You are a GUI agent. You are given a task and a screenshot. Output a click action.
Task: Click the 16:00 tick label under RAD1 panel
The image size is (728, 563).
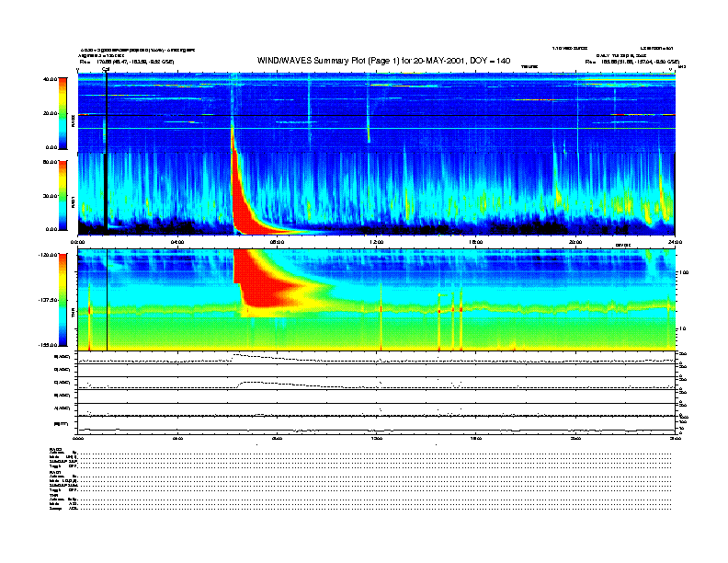tap(476, 242)
